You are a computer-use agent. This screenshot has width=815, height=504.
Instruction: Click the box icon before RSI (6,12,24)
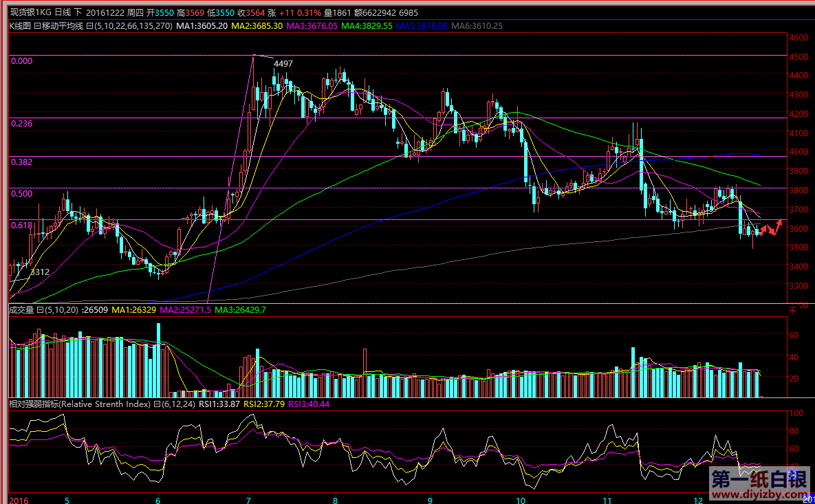(156, 404)
